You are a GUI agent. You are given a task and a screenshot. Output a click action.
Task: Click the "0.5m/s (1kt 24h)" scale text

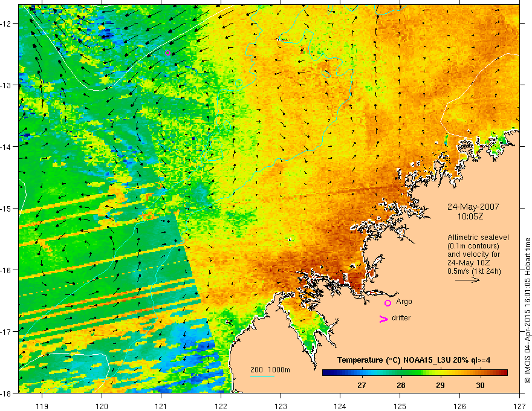474,271
